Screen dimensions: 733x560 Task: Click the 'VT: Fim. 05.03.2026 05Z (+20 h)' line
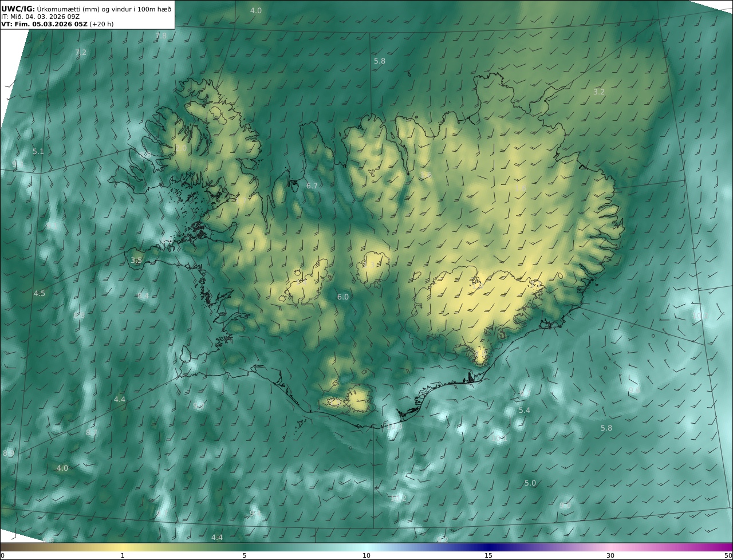pos(57,24)
